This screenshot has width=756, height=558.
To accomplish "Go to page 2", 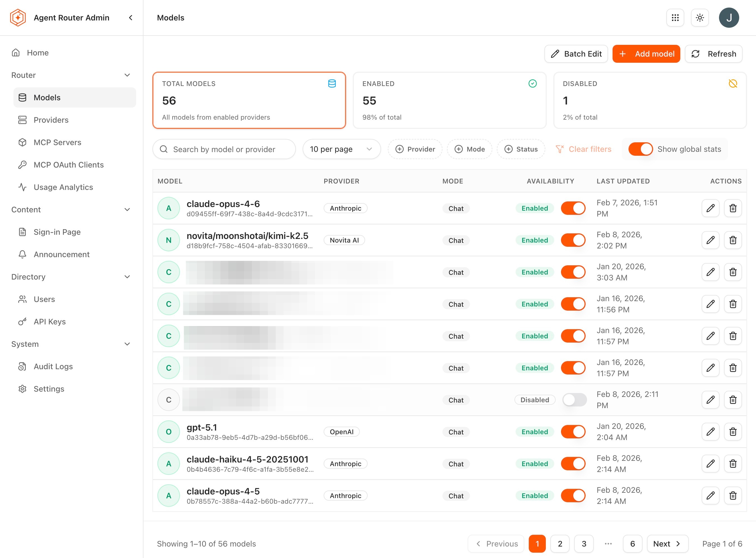I will click(x=560, y=543).
